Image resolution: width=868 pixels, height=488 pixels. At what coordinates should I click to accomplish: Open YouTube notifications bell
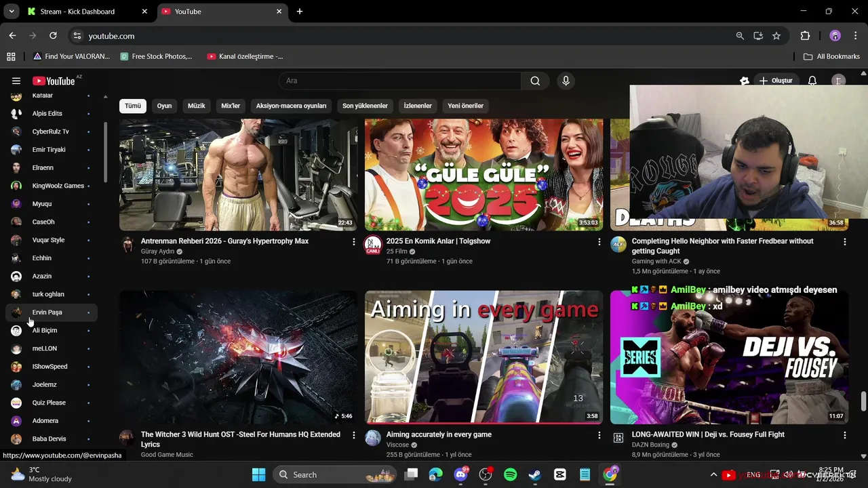click(x=812, y=81)
